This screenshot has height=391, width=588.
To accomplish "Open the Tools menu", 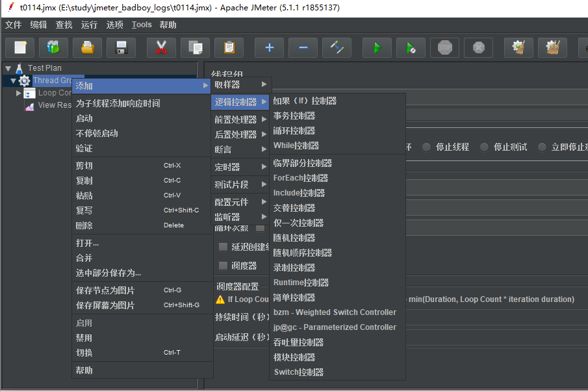I will point(142,25).
